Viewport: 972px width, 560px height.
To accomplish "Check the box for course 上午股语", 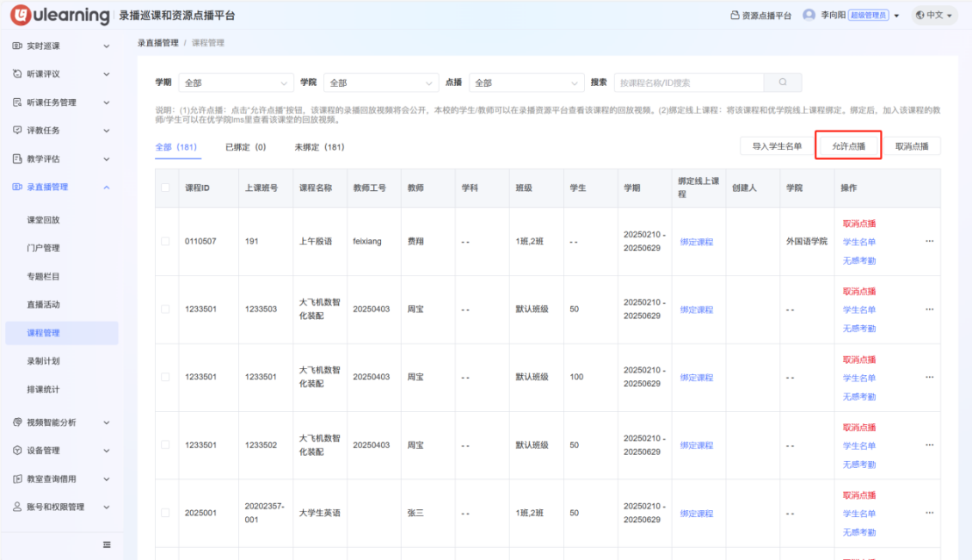I will [165, 242].
